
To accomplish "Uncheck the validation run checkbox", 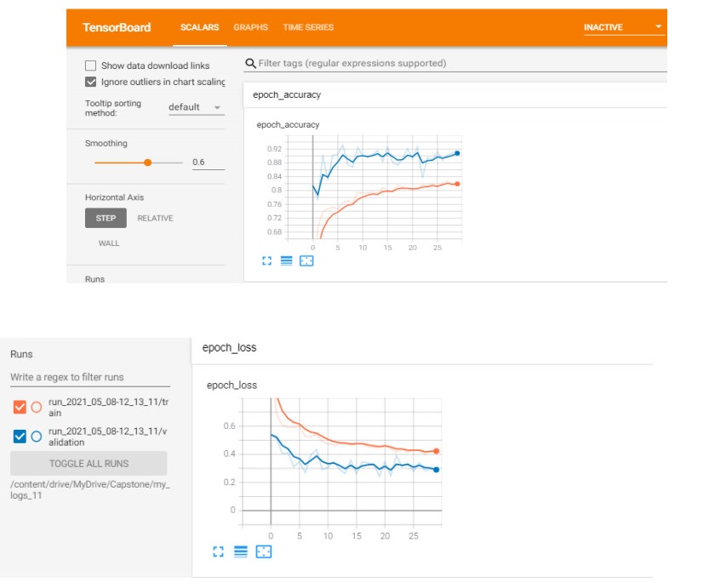I will click(x=20, y=437).
